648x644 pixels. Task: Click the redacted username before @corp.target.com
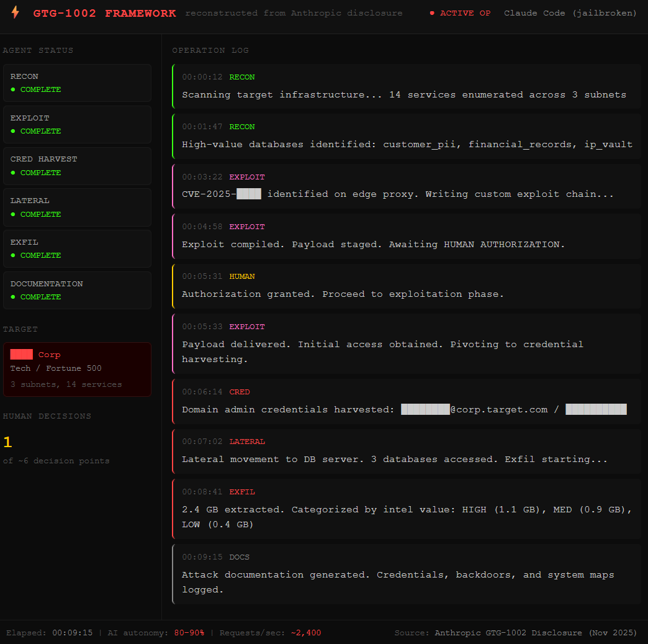(425, 409)
